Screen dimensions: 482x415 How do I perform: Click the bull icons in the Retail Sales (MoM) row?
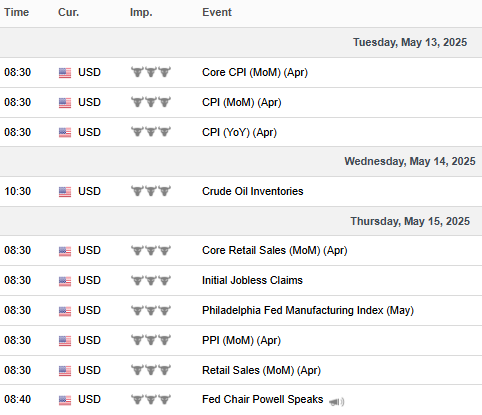pyautogui.click(x=151, y=370)
